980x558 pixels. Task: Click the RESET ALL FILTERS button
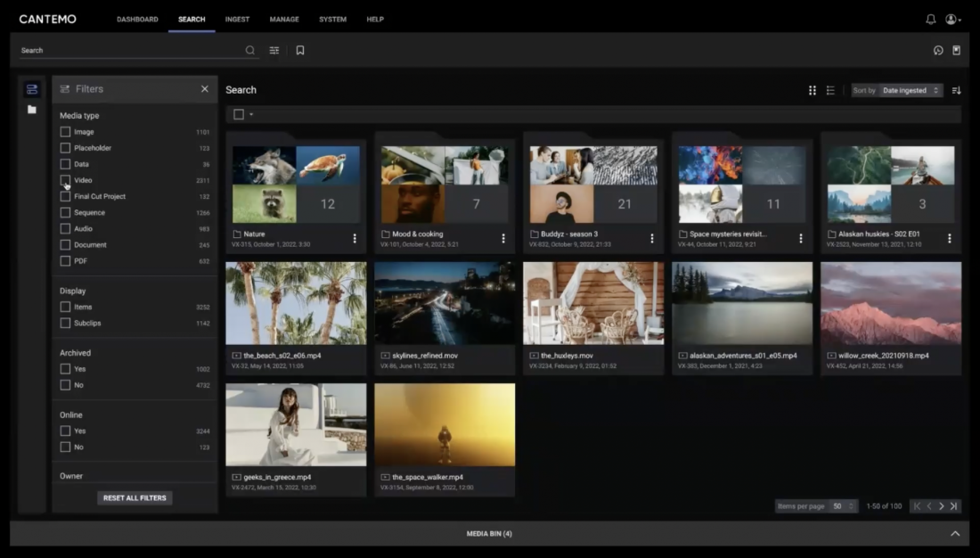135,498
